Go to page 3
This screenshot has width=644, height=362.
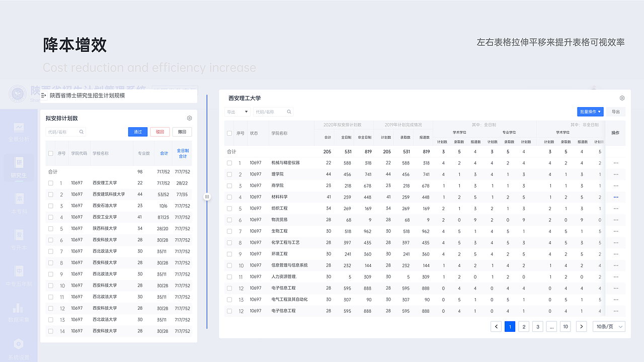click(538, 327)
